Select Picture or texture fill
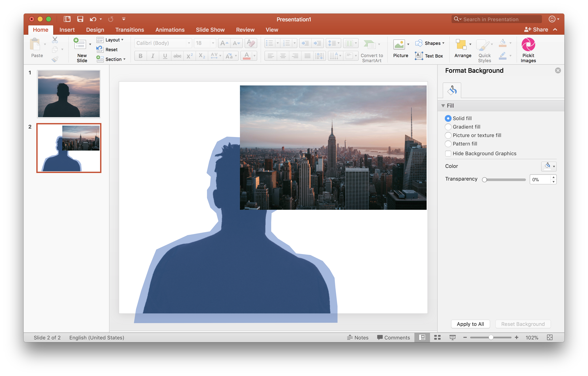 (x=448, y=135)
